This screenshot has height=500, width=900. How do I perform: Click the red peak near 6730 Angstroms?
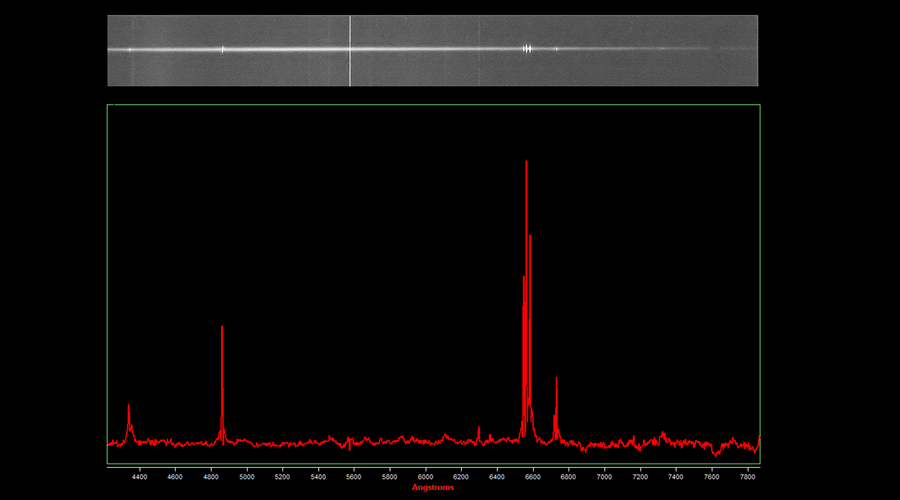(x=556, y=379)
